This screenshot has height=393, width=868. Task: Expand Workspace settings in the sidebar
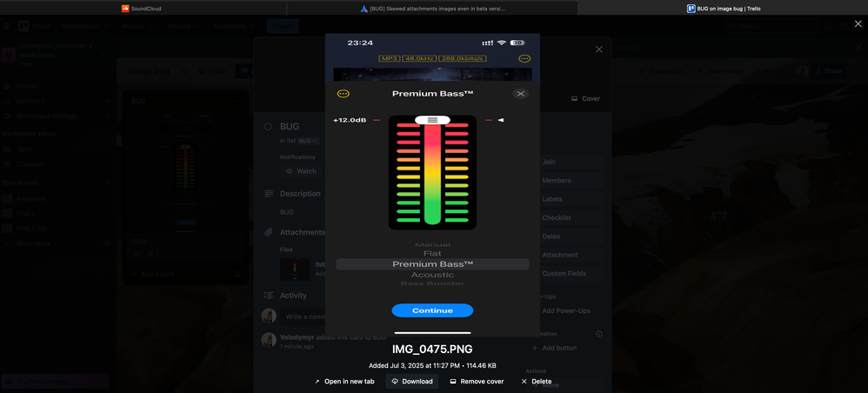[x=57, y=117]
